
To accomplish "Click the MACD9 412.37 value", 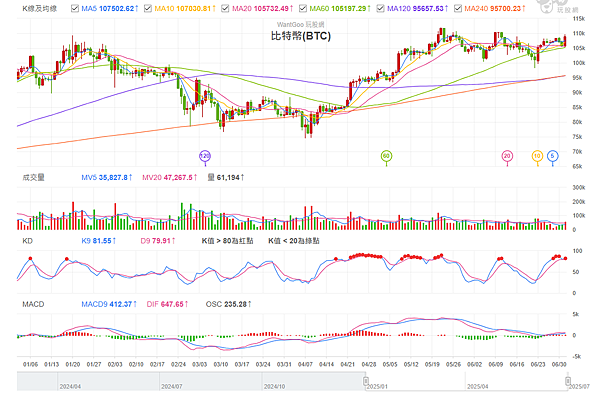I will coord(109,304).
